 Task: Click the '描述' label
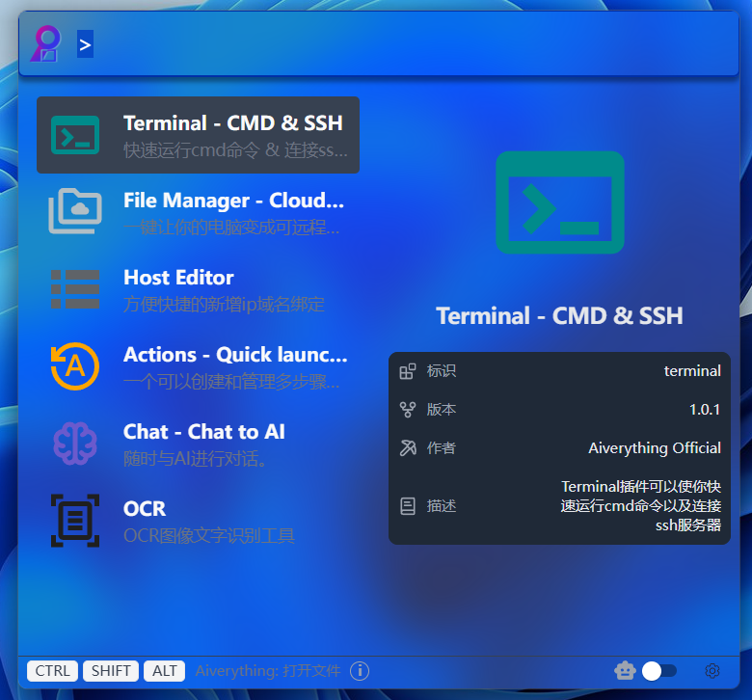[442, 506]
